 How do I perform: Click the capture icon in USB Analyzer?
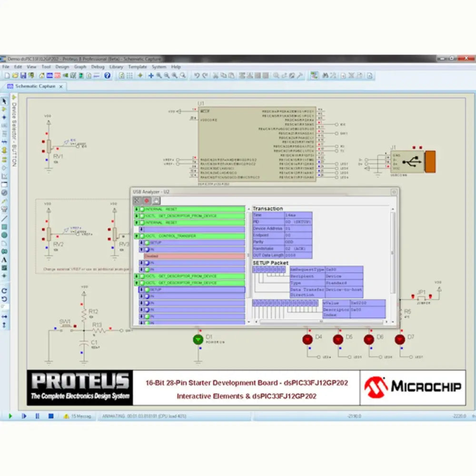click(x=157, y=200)
